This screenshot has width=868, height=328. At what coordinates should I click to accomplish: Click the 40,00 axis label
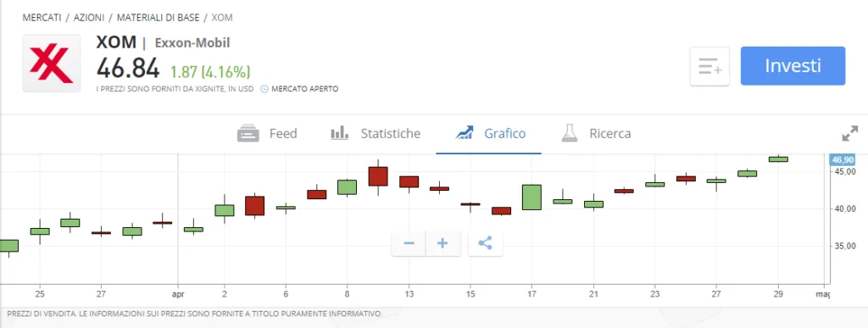pos(844,209)
